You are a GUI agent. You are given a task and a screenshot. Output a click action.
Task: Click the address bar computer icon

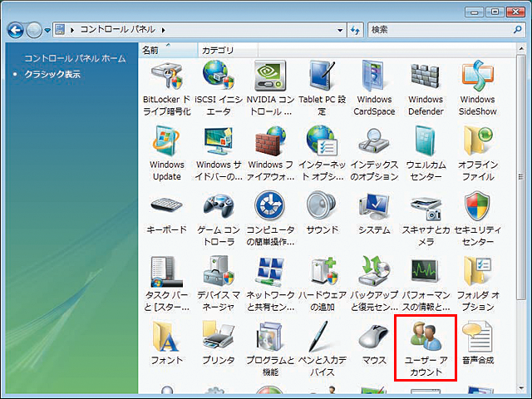pyautogui.click(x=60, y=30)
